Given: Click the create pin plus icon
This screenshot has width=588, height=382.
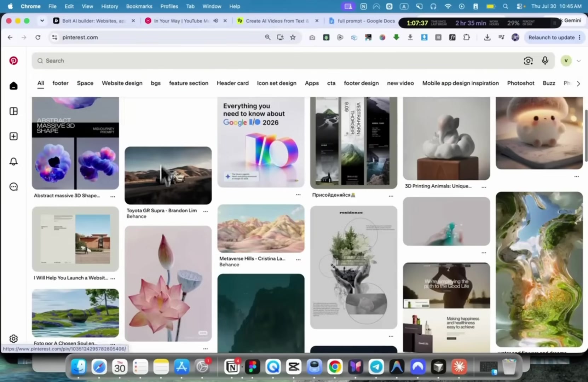Looking at the screenshot, I should click(13, 136).
